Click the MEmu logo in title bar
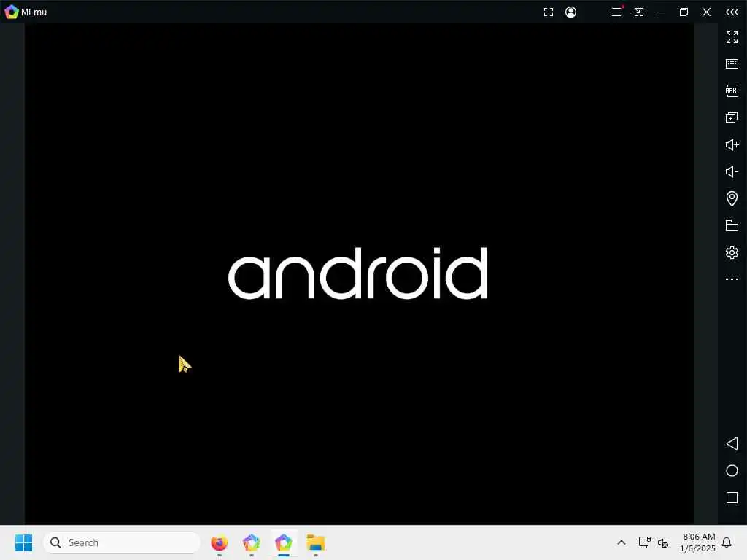The image size is (747, 560). (x=12, y=12)
